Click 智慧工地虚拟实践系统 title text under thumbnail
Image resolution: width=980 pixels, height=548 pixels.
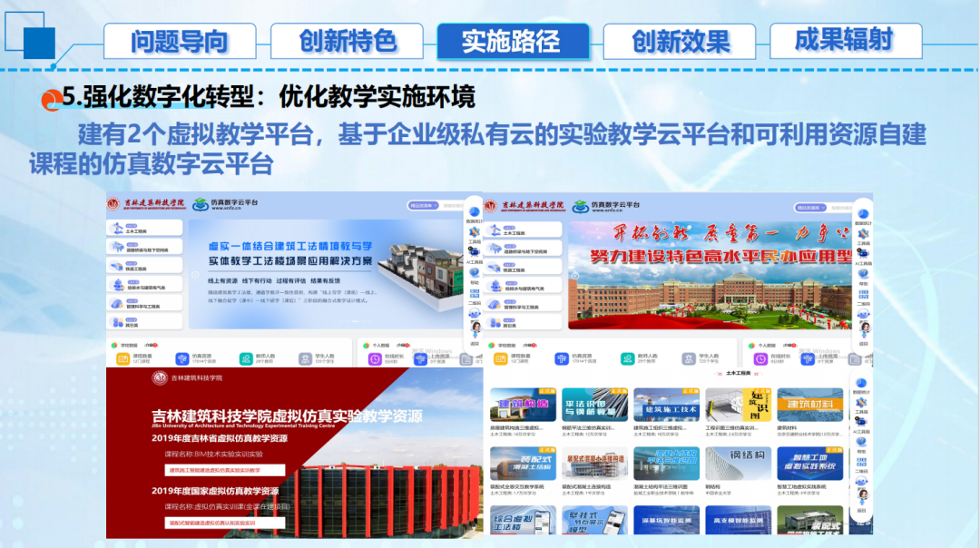point(800,487)
